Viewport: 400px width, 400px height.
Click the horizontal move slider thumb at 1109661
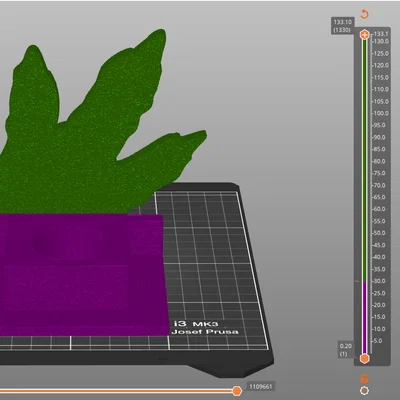[x=237, y=391]
